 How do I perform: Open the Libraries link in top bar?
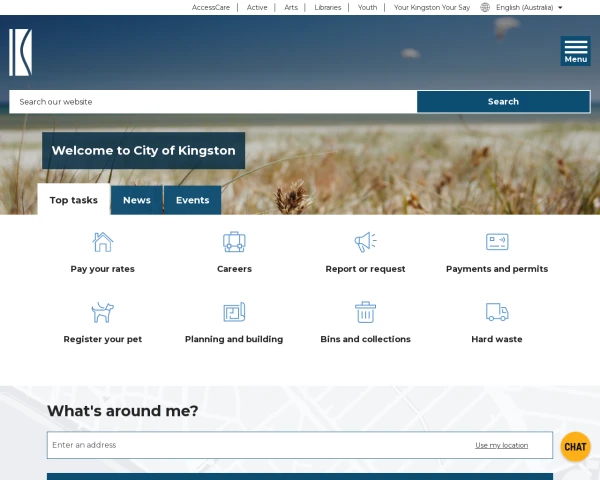point(327,7)
